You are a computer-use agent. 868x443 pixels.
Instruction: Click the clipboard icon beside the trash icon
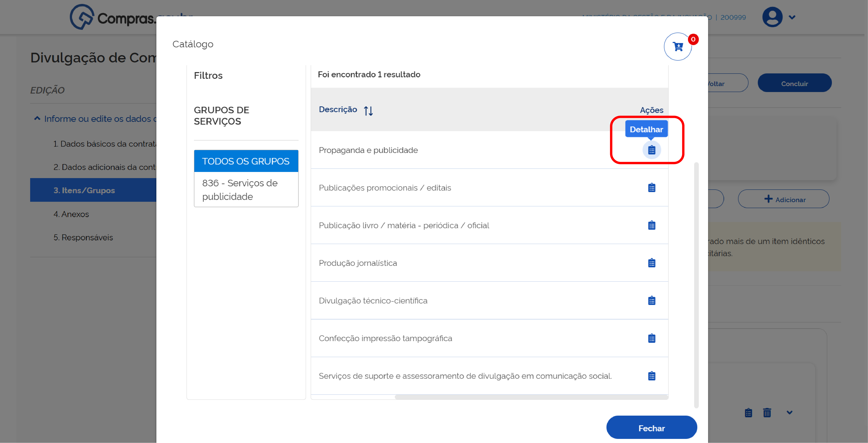748,413
